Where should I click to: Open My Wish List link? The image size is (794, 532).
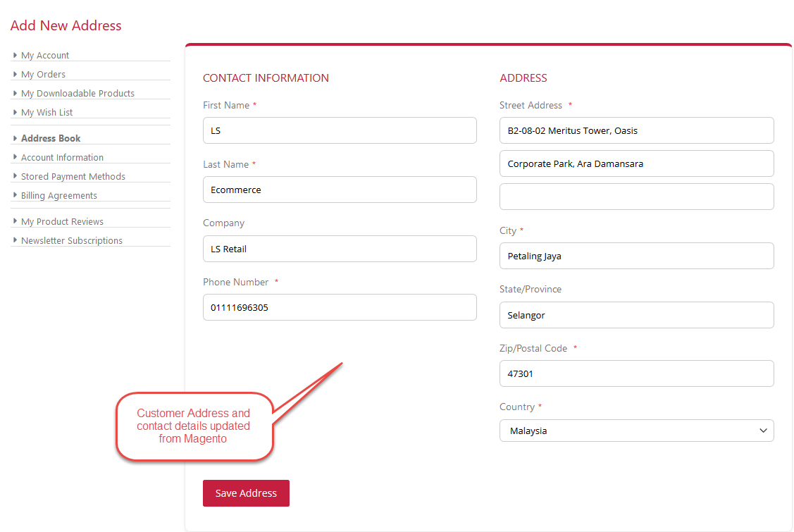[46, 113]
